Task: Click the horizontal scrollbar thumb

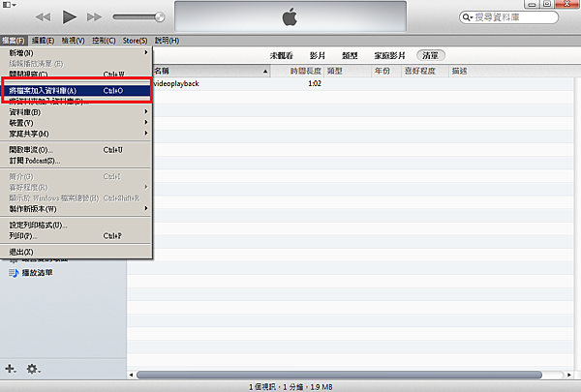Action: point(339,375)
